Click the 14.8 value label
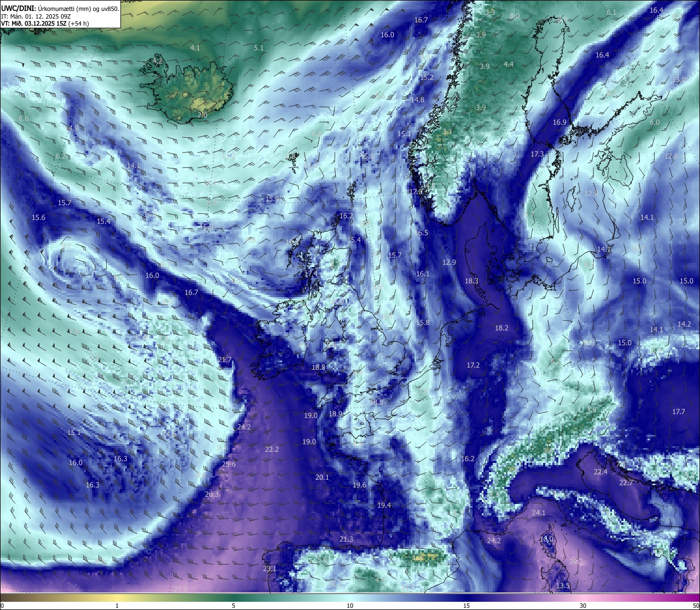 point(417,100)
